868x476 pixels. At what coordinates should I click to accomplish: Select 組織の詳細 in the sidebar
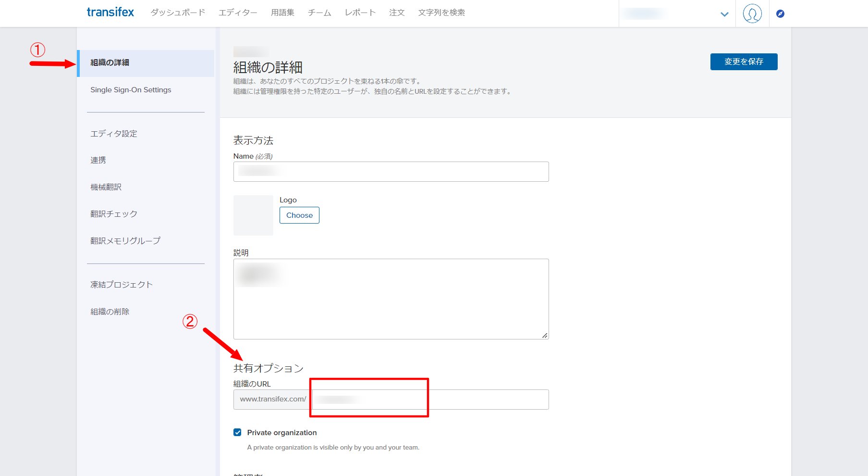pyautogui.click(x=146, y=63)
